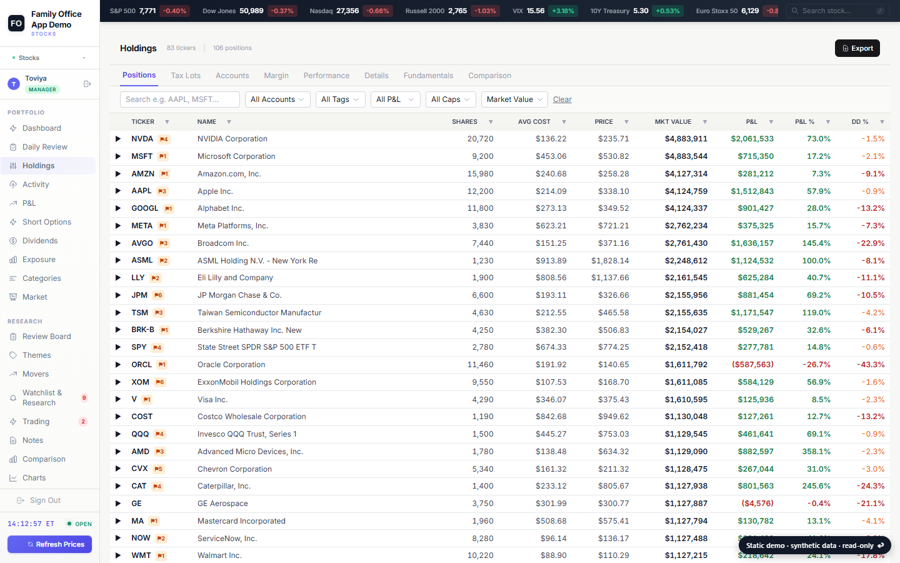The image size is (900, 563).
Task: Open Holdings in the sidebar
Action: point(49,166)
